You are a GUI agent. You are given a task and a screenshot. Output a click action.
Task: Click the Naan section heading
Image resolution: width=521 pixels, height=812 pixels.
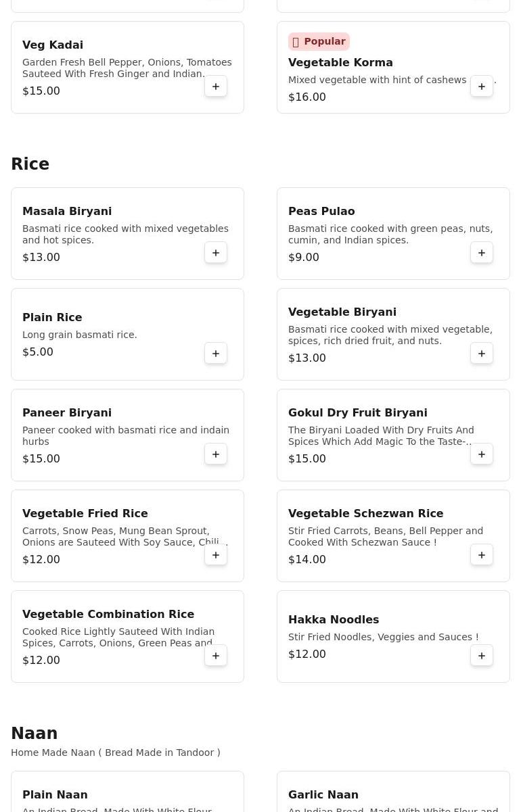pos(35,734)
